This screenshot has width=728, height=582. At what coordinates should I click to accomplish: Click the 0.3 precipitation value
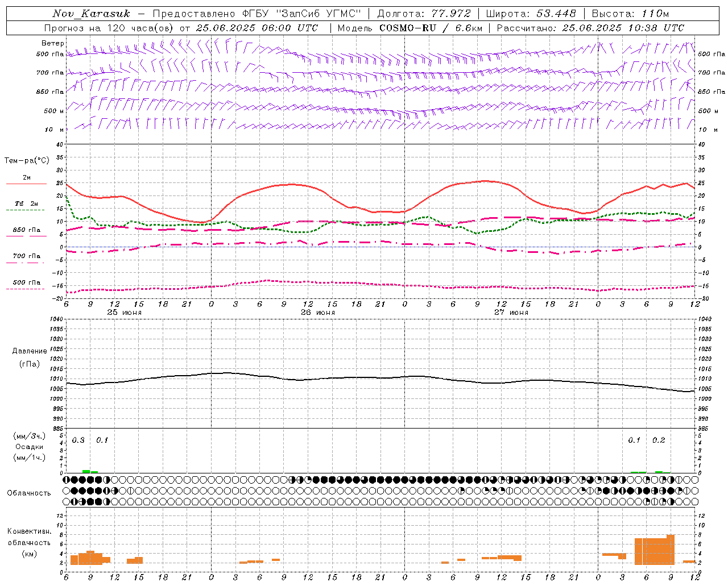(78, 440)
